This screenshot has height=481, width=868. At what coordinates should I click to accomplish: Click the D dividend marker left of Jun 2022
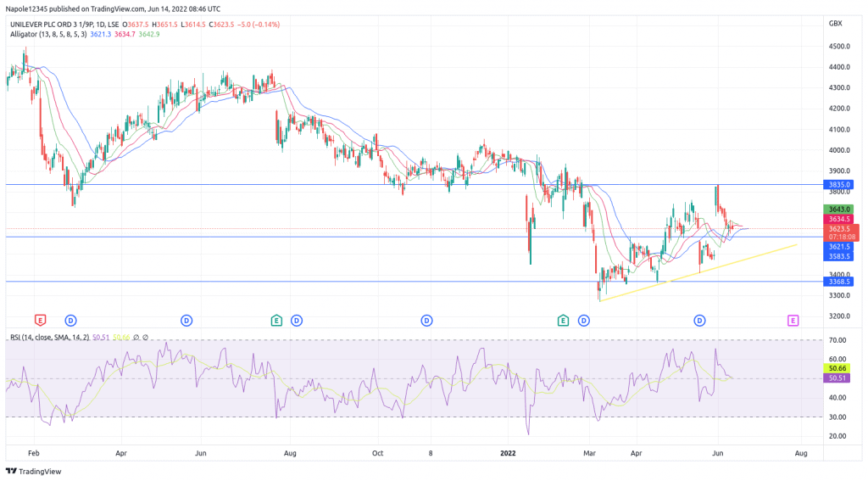tap(699, 321)
